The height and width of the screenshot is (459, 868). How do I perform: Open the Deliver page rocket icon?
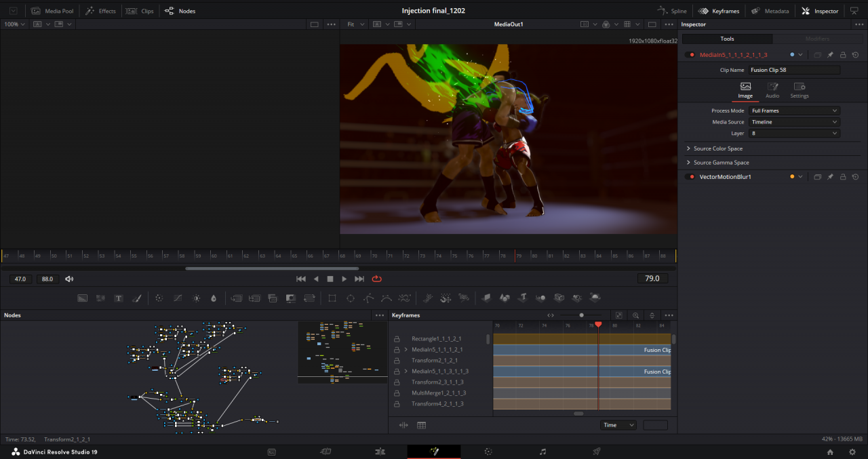(597, 452)
